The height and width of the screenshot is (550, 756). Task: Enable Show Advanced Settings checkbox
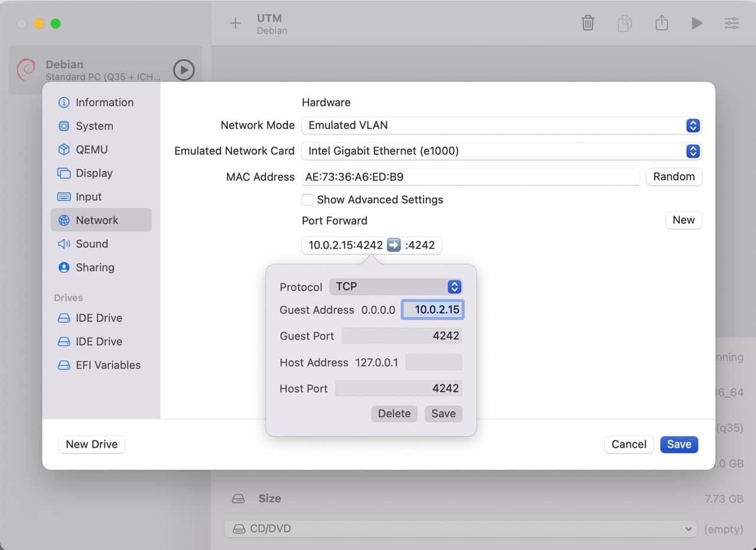(308, 200)
